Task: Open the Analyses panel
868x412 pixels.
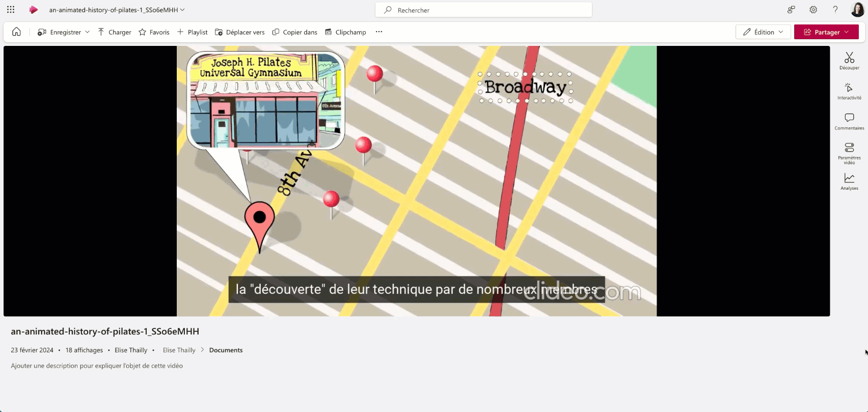Action: [x=849, y=182]
